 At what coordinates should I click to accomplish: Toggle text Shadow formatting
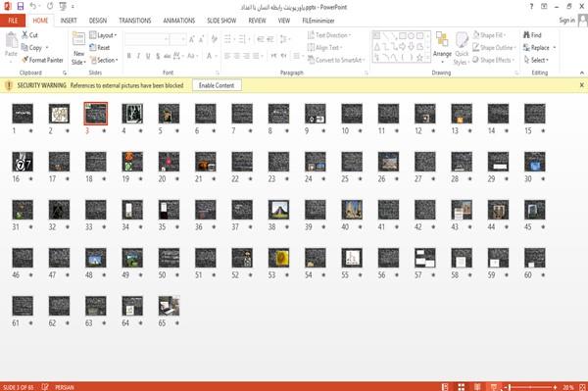[158, 56]
